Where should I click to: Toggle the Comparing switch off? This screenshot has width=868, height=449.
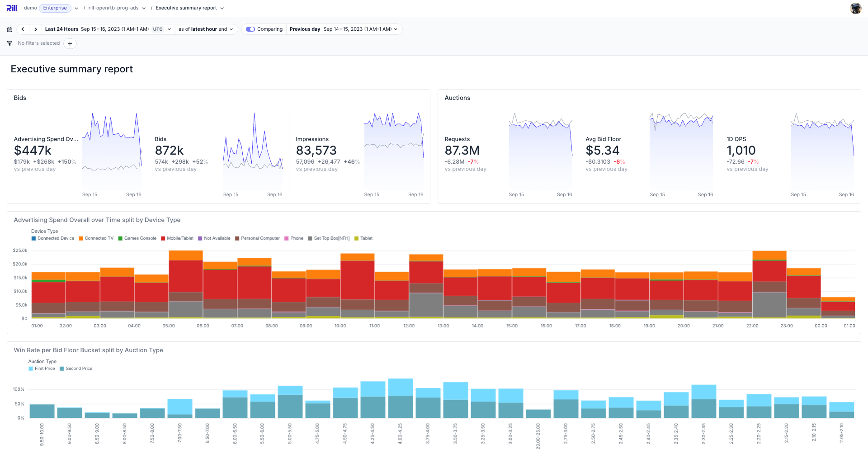[250, 29]
